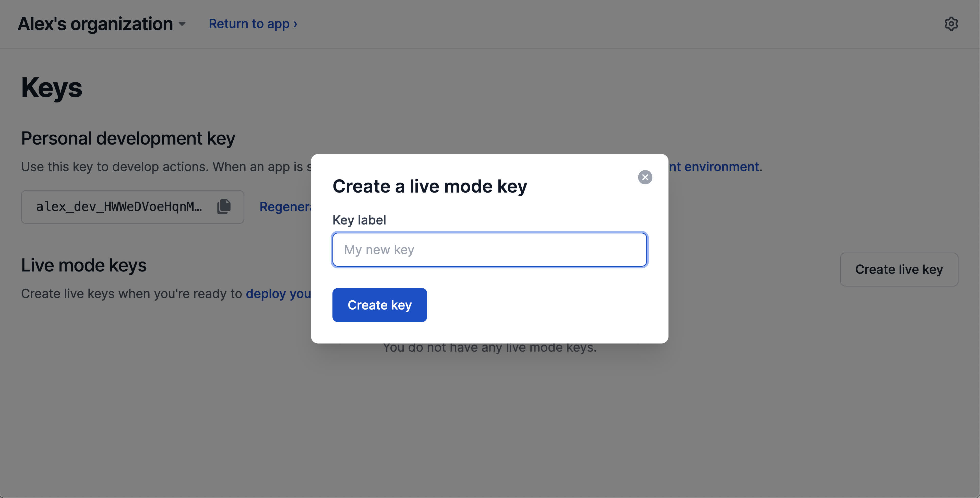Open settings with the gear icon

click(951, 24)
